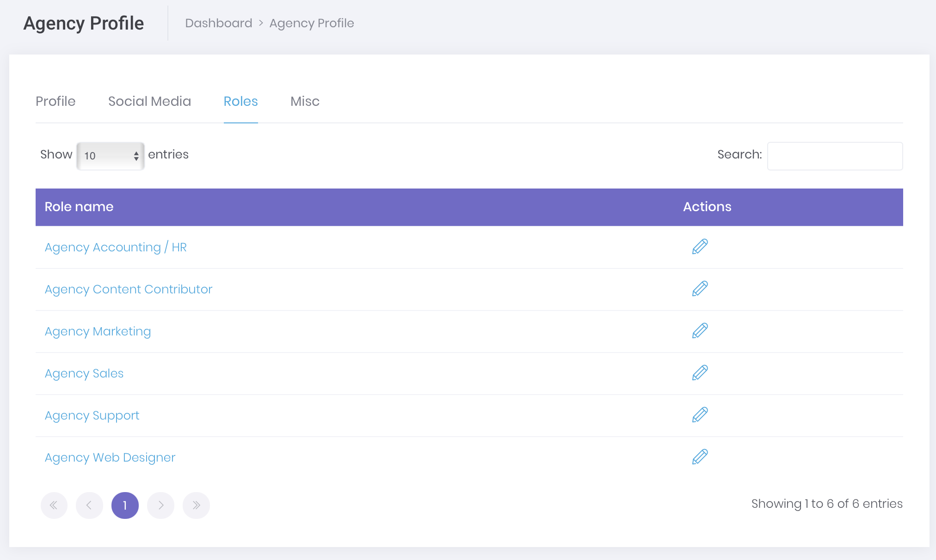
Task: Click the Actions column header
Action: (x=707, y=207)
